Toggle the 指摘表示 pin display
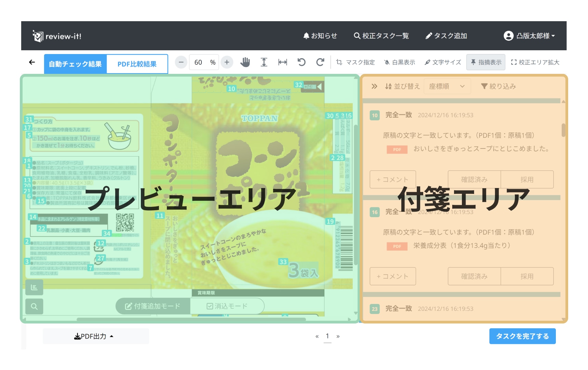Screen dimensions: 588x370 pos(486,62)
